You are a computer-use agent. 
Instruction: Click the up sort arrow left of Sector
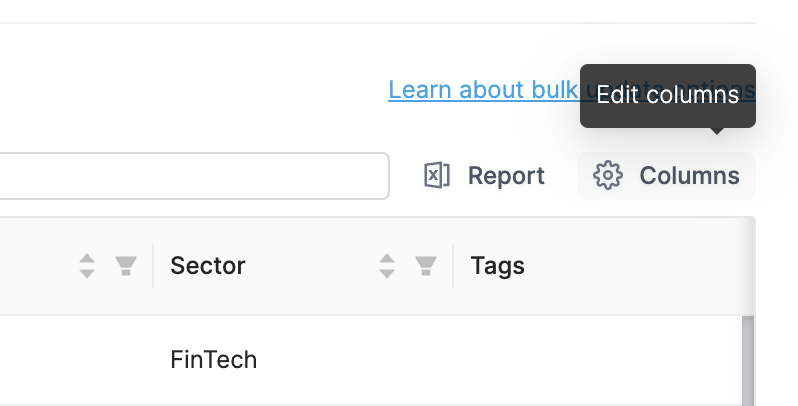click(x=87, y=259)
